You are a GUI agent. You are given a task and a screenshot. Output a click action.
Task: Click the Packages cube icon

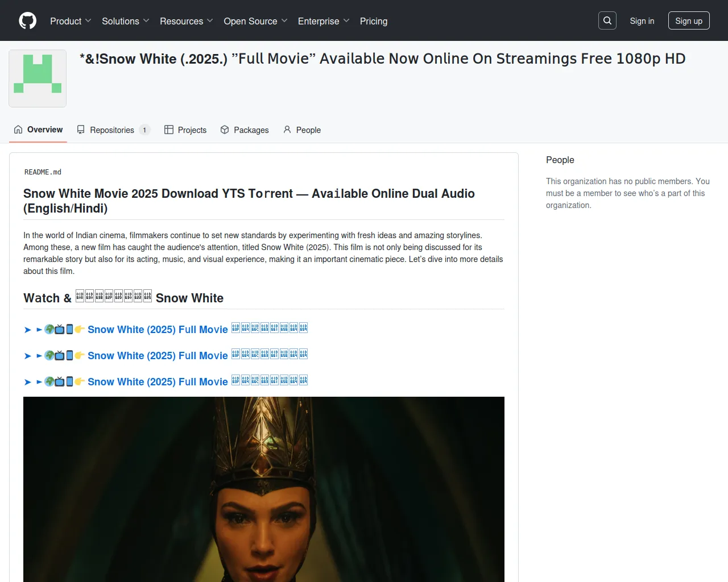(x=225, y=130)
